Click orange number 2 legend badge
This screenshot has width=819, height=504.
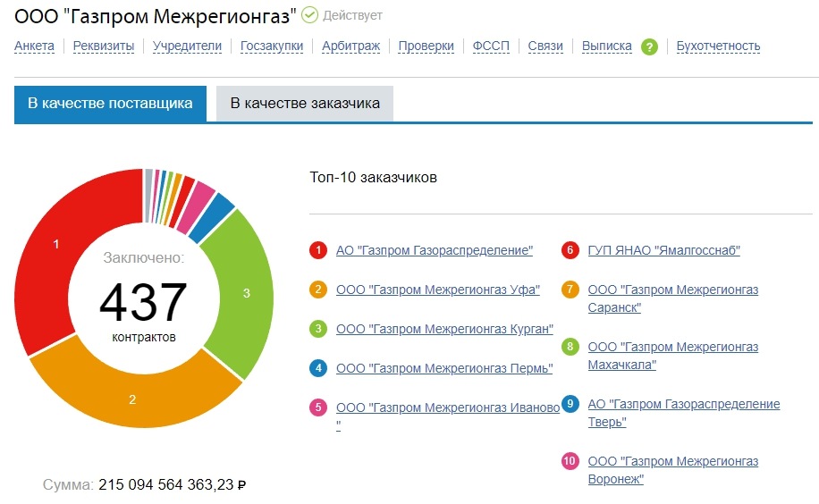[x=318, y=290]
